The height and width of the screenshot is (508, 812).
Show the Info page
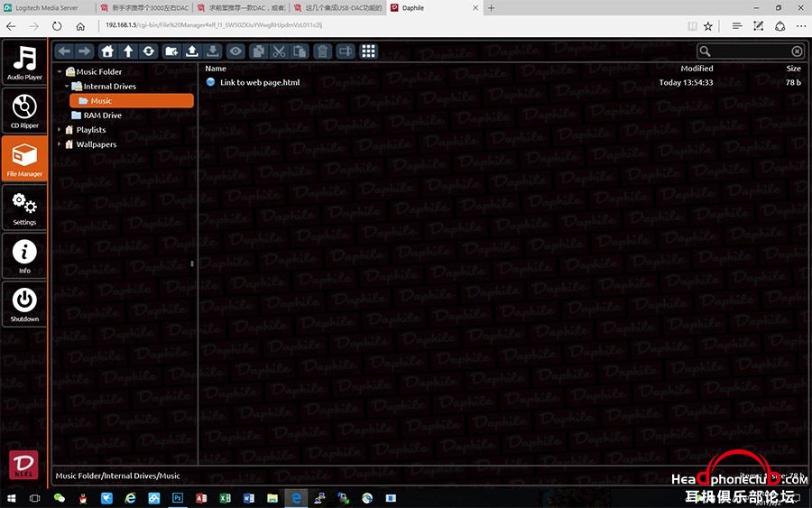(x=24, y=255)
